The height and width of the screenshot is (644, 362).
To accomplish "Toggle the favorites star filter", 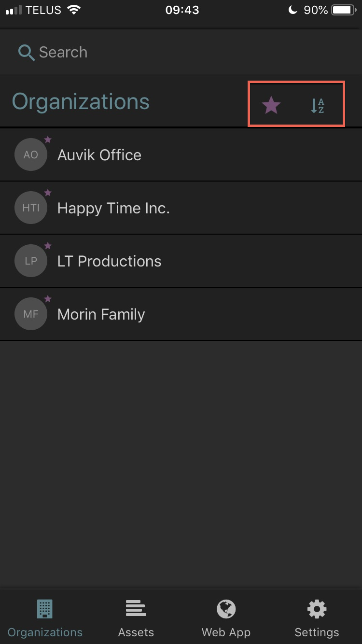I will click(x=271, y=105).
